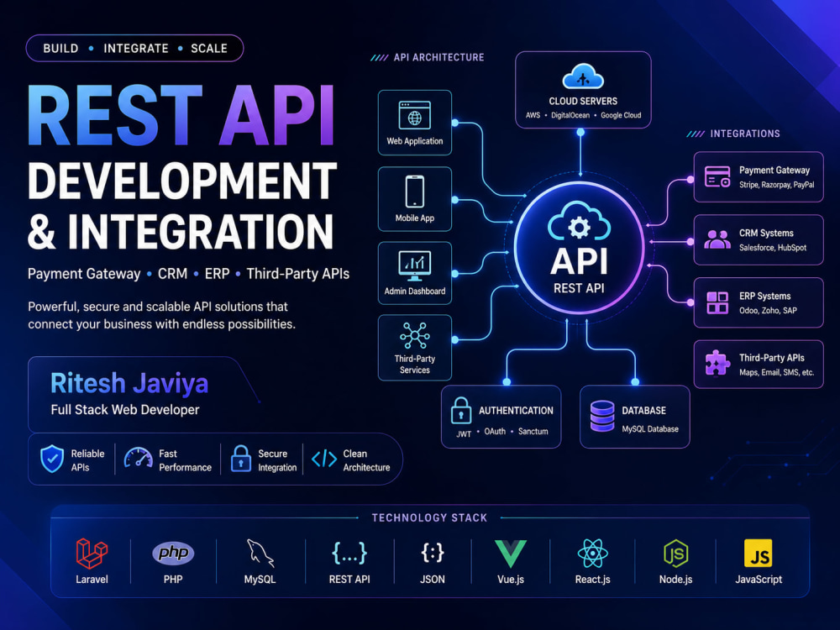
Task: Click the Laravel label in tech stack
Action: (x=92, y=579)
